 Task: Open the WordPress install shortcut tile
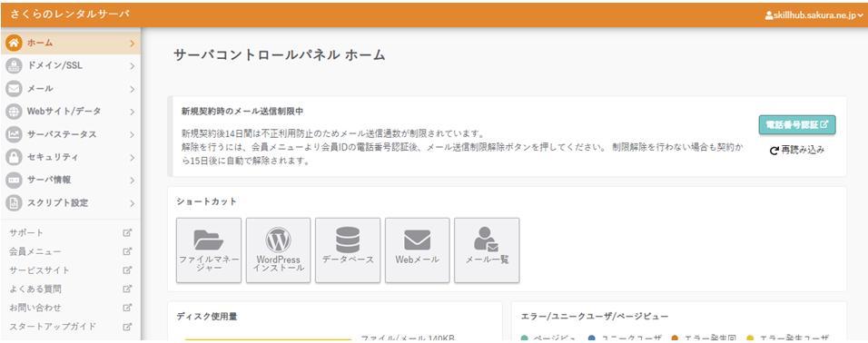coord(279,250)
